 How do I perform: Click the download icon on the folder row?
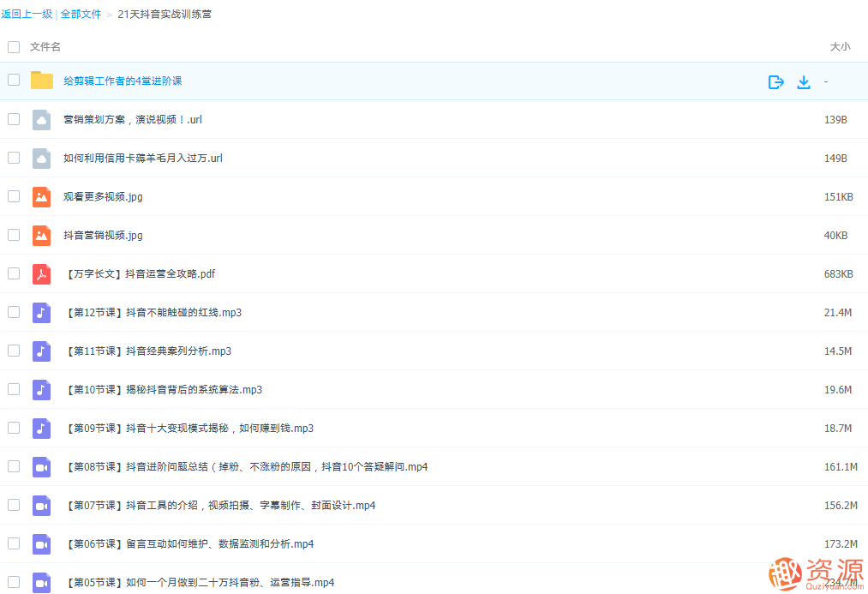803,82
